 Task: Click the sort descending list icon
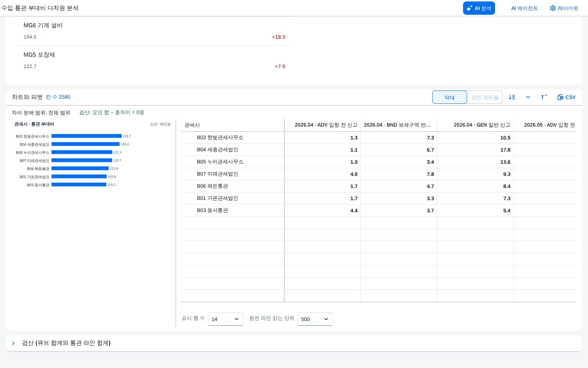pyautogui.click(x=512, y=97)
